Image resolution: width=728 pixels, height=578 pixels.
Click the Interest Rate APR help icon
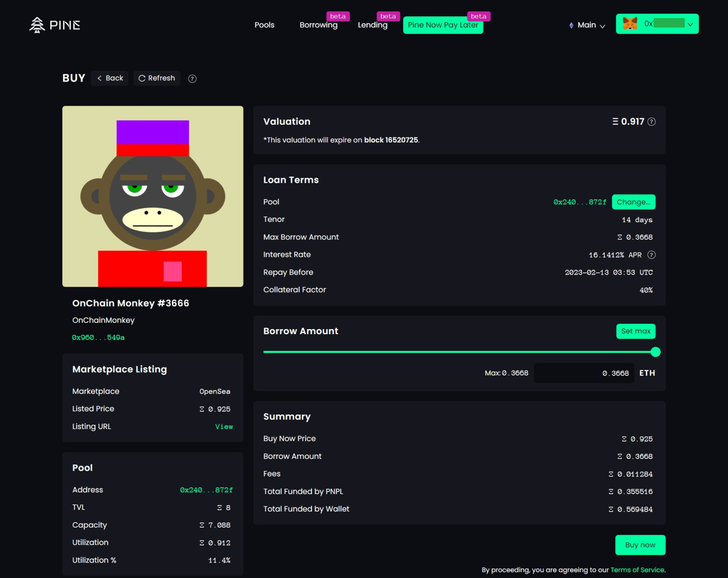pos(651,255)
